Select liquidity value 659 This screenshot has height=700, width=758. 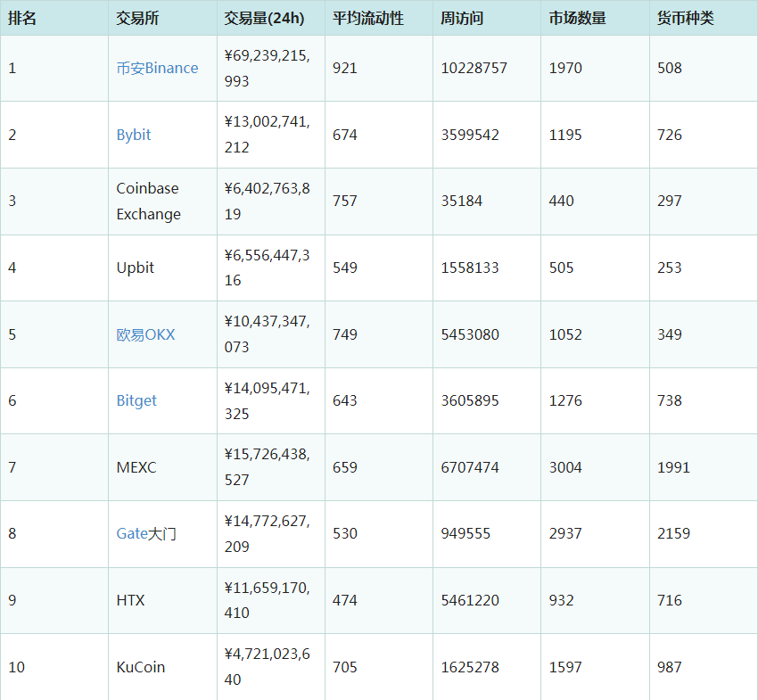(x=345, y=467)
